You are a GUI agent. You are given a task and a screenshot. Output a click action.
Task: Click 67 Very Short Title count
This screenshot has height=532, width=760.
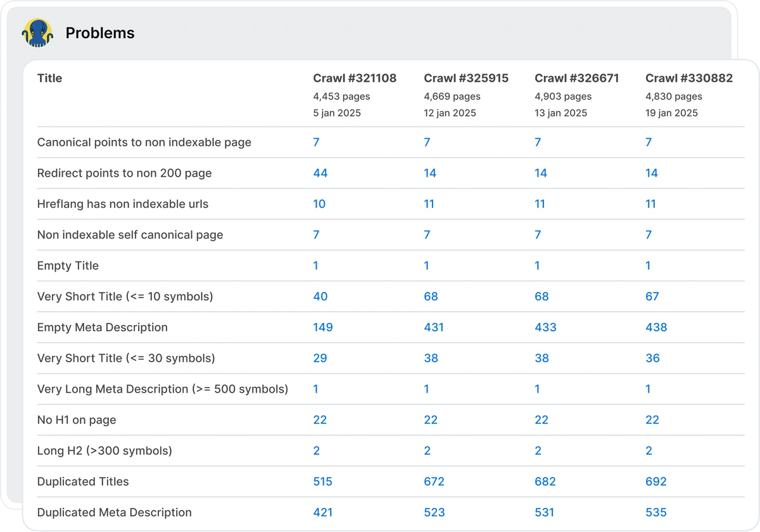click(652, 296)
